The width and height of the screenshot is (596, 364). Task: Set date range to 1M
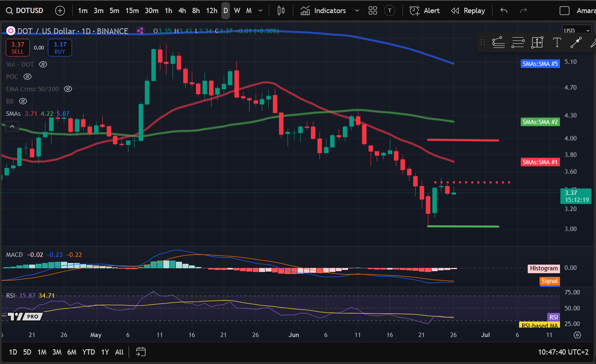pos(42,352)
